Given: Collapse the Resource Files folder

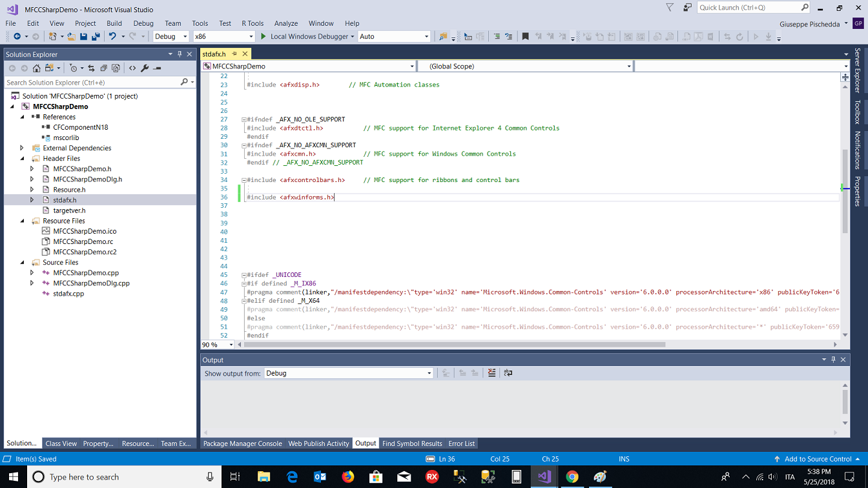Looking at the screenshot, I should pos(23,221).
